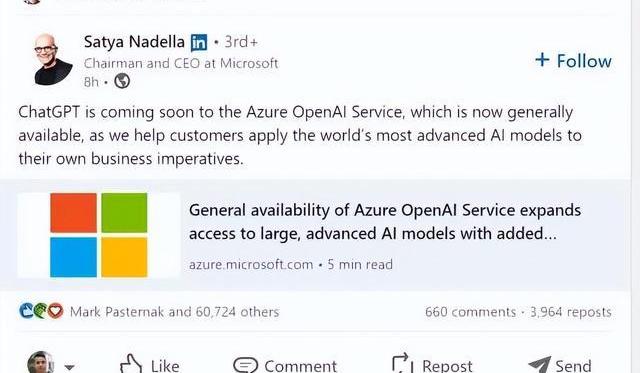
Task: Click the like reaction icon in reactions summary
Action: pos(27,311)
